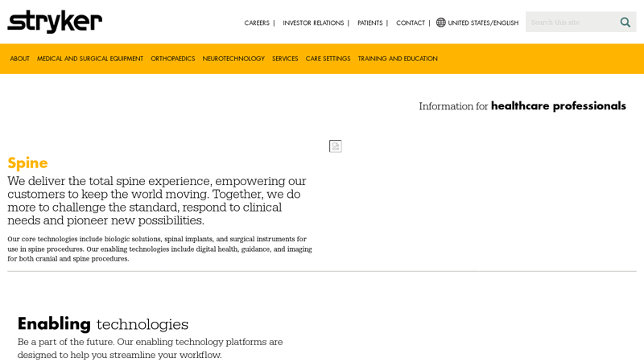Click Information for healthcare professionals text
Image resolution: width=644 pixels, height=362 pixels.
(522, 106)
